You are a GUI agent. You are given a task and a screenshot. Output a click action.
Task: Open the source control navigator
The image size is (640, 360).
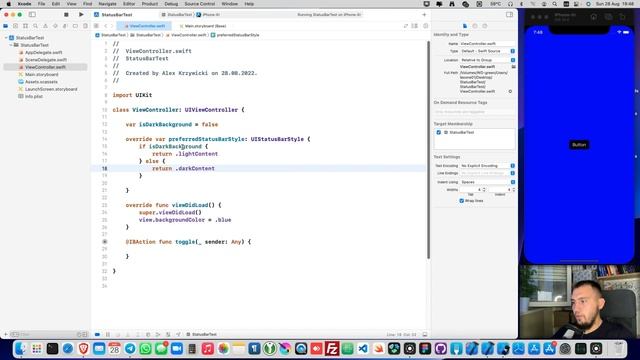[16, 26]
